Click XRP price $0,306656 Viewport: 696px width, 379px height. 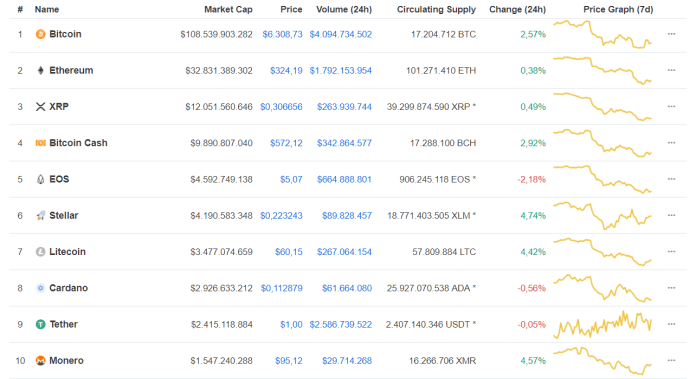(x=281, y=107)
